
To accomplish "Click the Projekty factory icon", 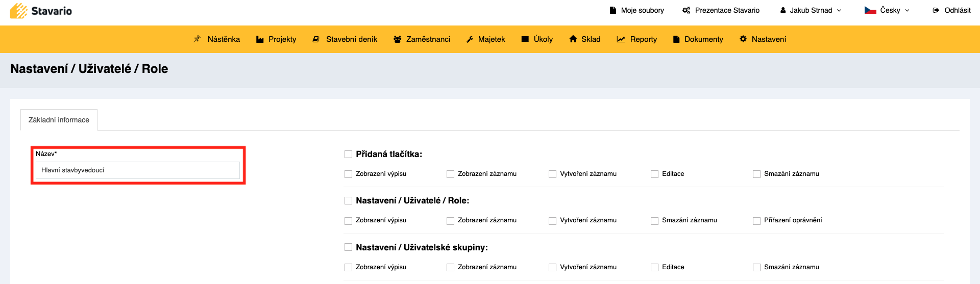I will 260,39.
